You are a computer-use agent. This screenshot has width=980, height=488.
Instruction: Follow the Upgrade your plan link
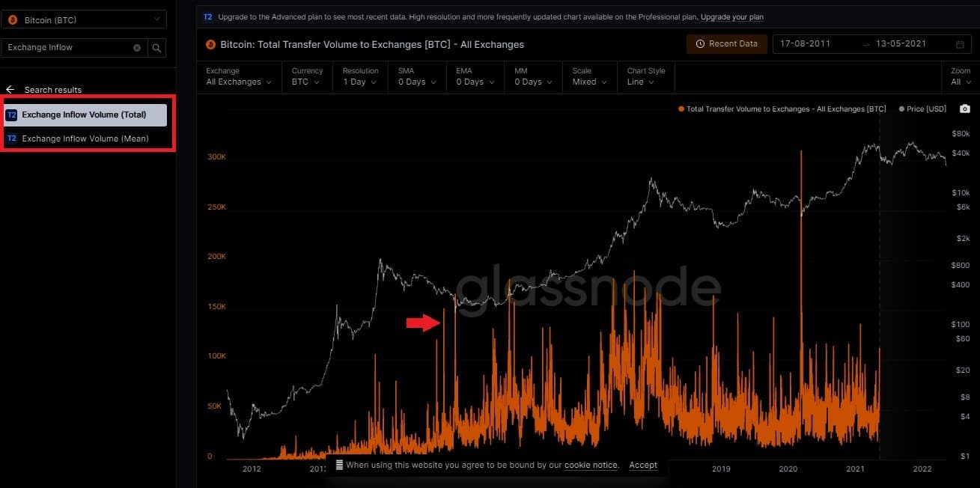(732, 17)
